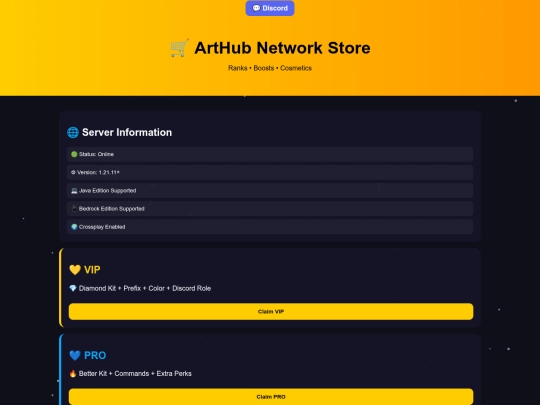
Task: Click the ArtHub Network Store title
Action: (x=282, y=48)
